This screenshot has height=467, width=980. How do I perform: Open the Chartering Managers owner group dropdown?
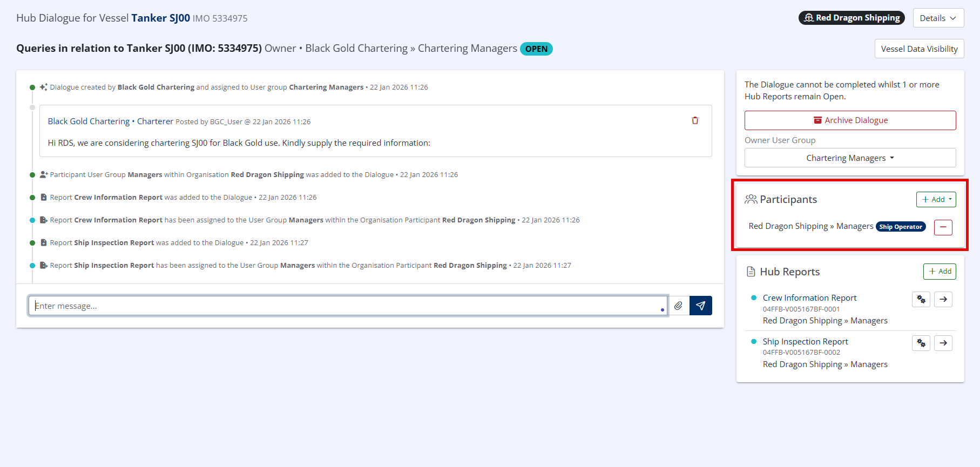click(x=850, y=158)
